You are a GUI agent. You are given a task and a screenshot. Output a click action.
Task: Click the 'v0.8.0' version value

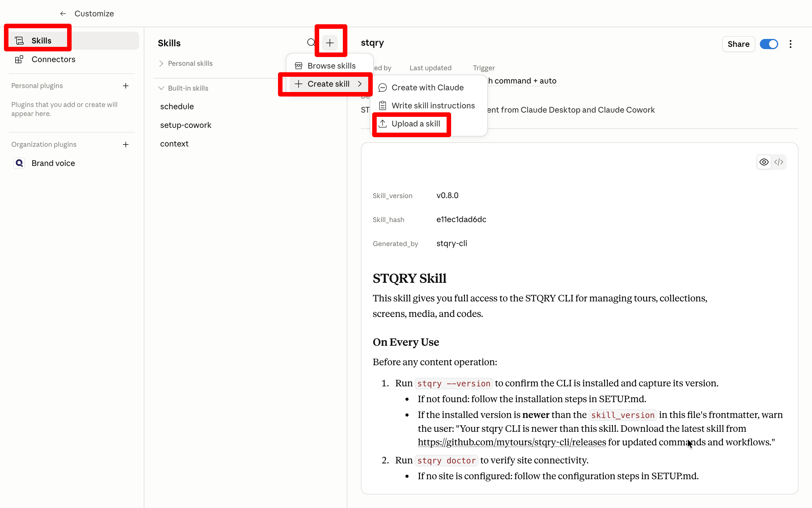coord(447,196)
